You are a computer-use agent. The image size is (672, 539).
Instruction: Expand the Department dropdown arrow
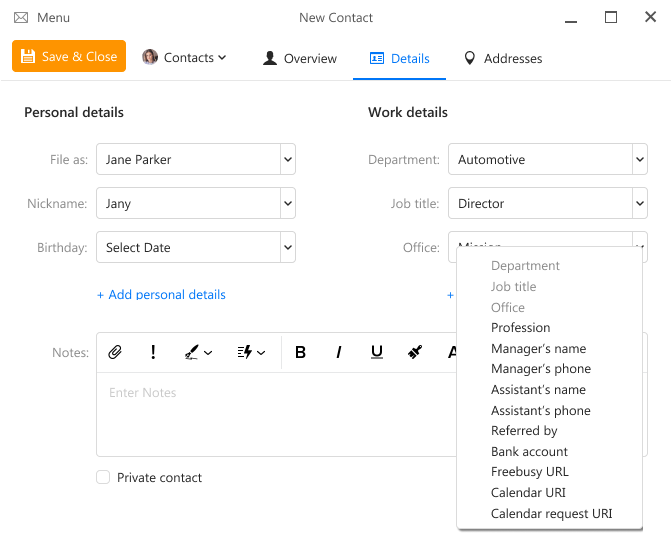click(640, 159)
